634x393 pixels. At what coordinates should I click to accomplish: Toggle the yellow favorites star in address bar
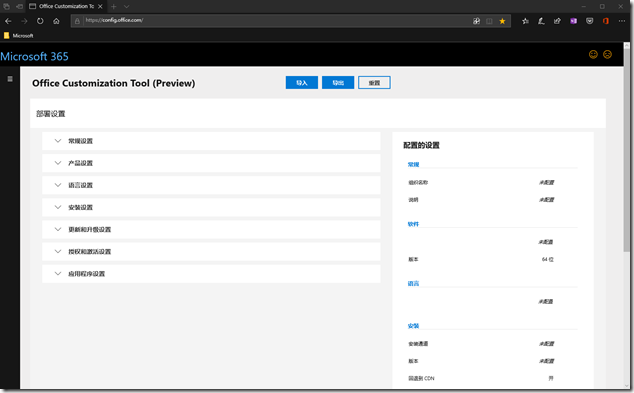tap(502, 21)
